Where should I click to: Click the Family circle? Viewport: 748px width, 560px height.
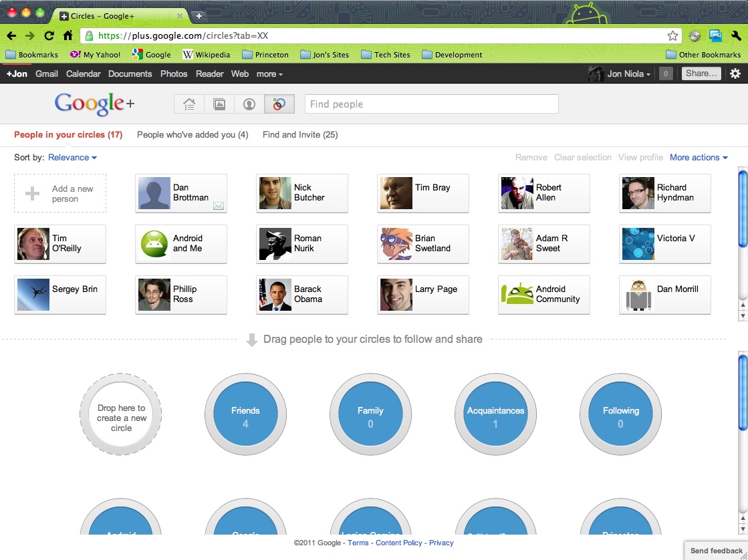click(x=371, y=414)
